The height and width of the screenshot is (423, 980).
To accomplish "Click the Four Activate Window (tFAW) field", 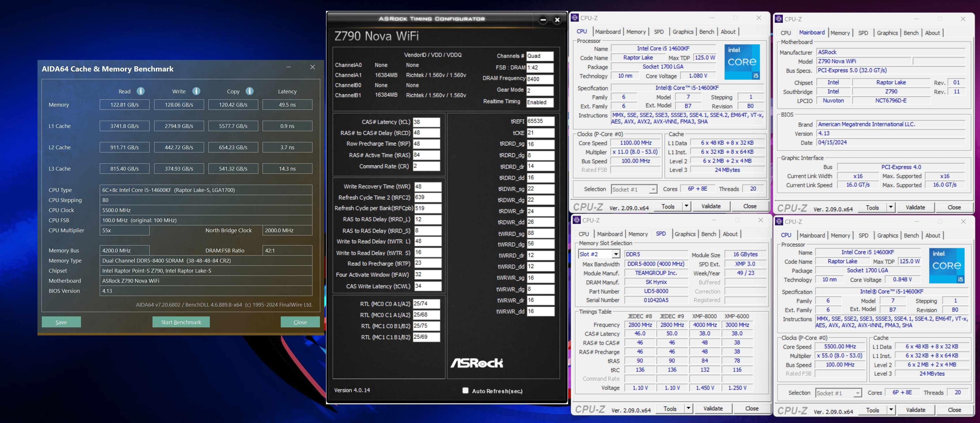I will tap(428, 275).
